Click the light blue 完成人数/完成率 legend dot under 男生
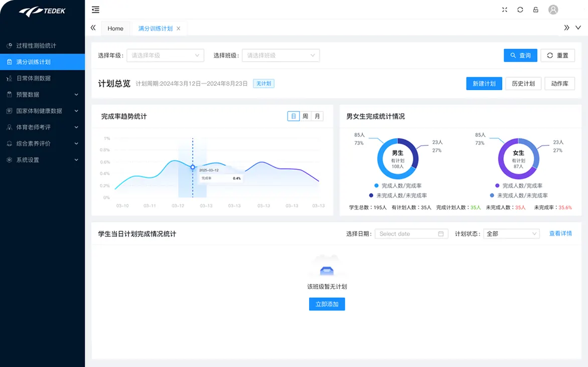588x367 pixels. pos(376,186)
